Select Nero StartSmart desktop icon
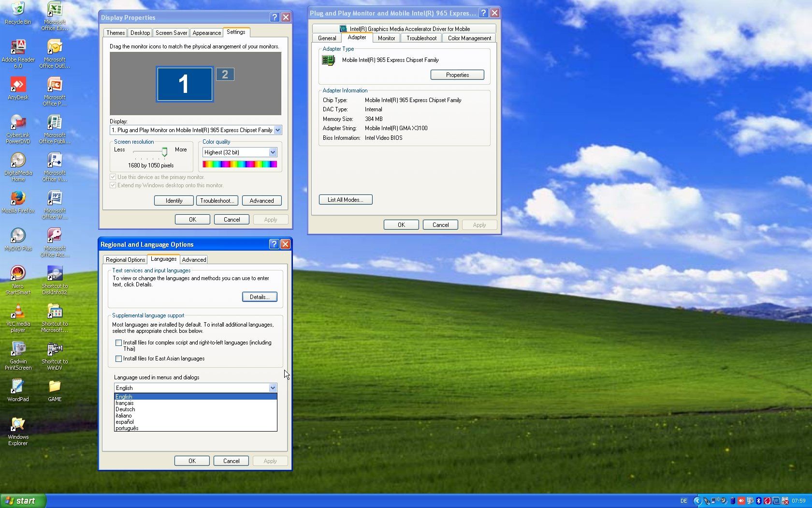Screen dimensions: 812x508 (x=18, y=280)
